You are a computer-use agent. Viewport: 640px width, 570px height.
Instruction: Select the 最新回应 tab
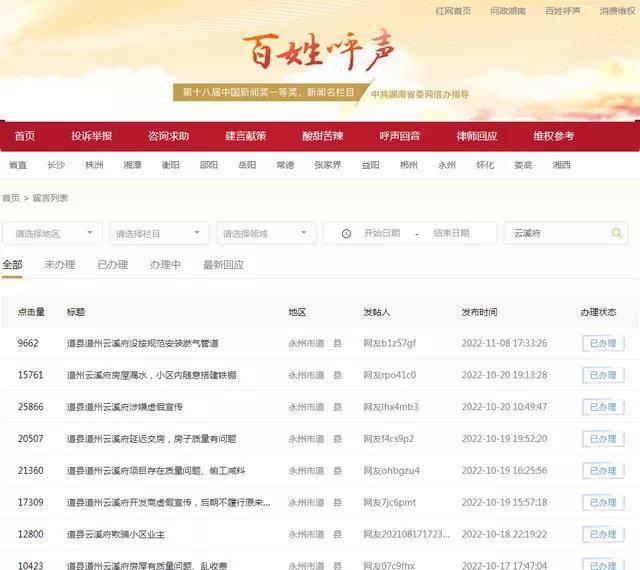[223, 265]
